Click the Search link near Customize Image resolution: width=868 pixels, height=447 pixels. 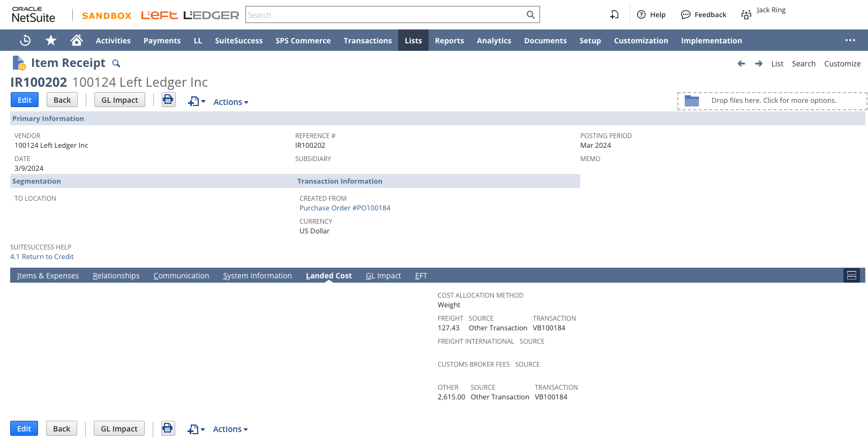804,64
